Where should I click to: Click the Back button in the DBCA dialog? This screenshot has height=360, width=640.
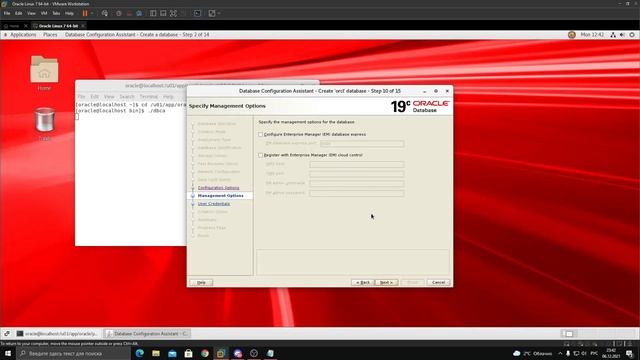[x=362, y=282]
